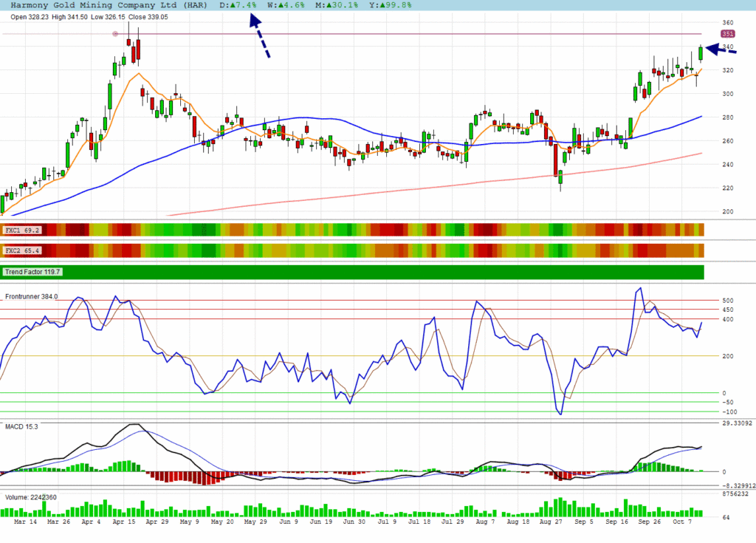The image size is (756, 543).
Task: Click the green Trend Factor 119.7 bar
Action: [353, 272]
